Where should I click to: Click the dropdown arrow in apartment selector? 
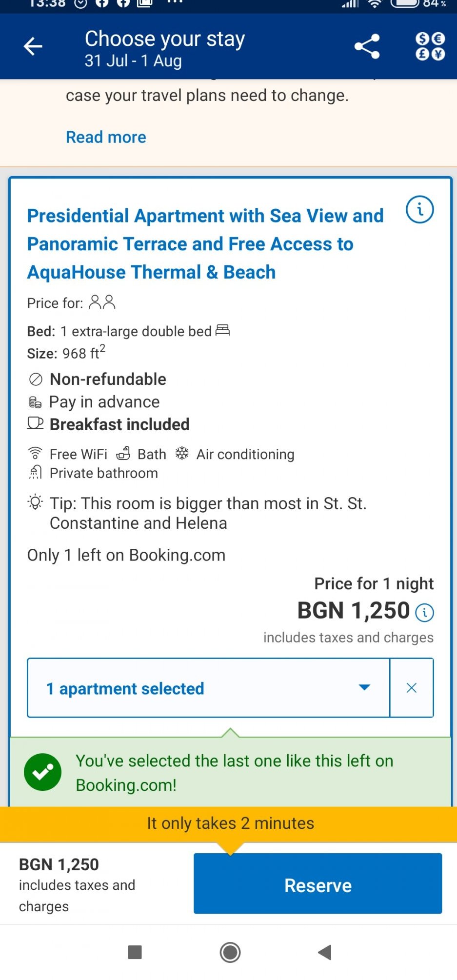click(x=364, y=687)
